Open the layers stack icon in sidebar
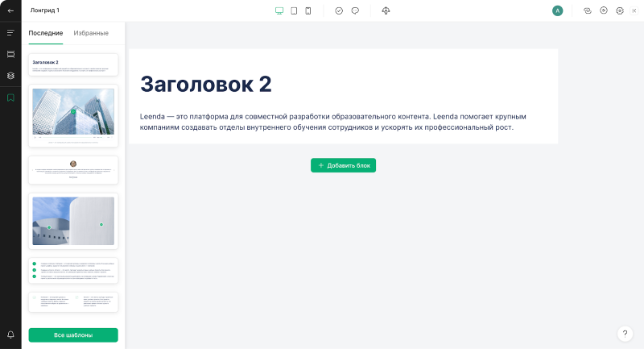This screenshot has height=349, width=644. 10,76
